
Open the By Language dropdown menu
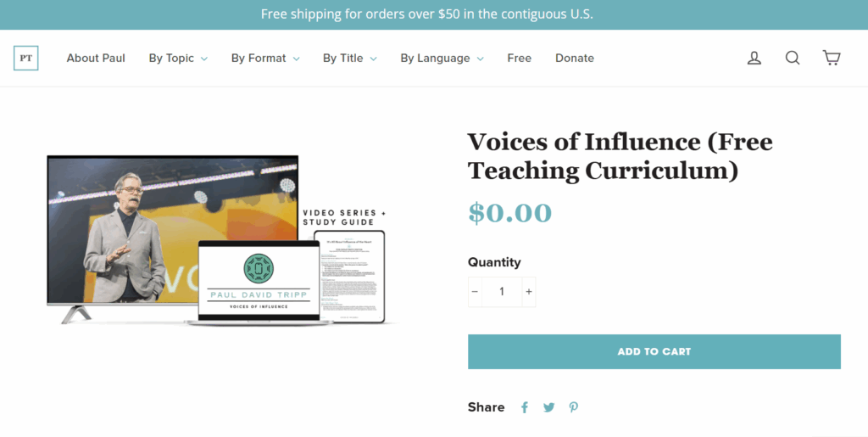point(442,58)
